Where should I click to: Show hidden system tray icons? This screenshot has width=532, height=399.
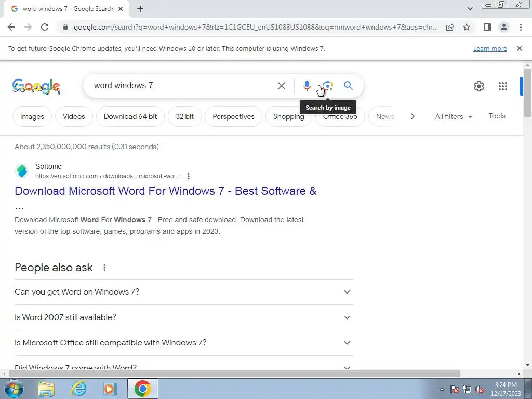coord(442,389)
